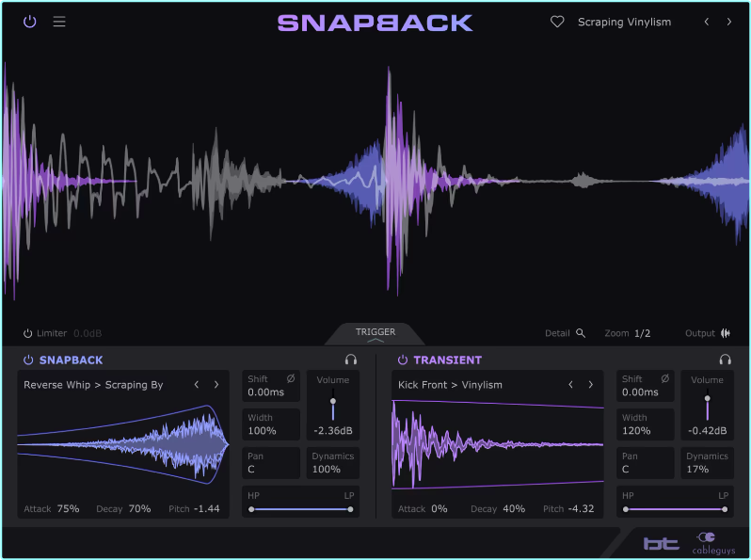Click Transient Shift 0.00ms field
The height and width of the screenshot is (560, 751).
point(646,386)
